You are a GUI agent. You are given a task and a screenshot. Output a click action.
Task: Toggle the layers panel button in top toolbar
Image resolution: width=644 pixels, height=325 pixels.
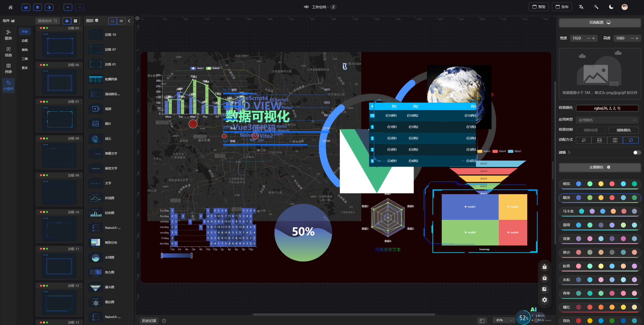37,7
